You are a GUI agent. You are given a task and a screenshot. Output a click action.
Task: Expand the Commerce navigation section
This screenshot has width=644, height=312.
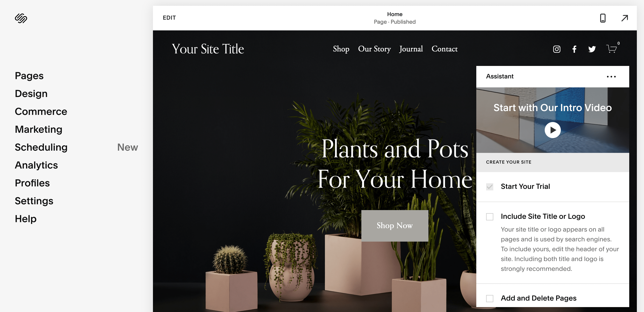[x=41, y=111]
